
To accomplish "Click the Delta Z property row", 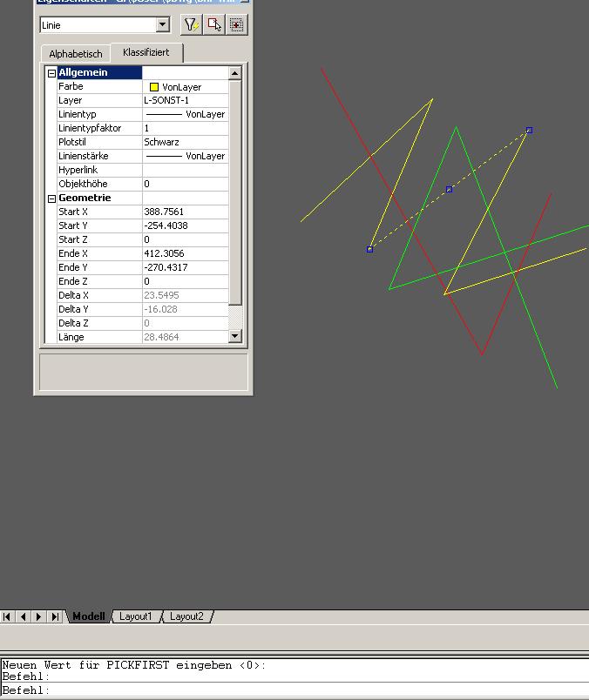I will [x=143, y=323].
